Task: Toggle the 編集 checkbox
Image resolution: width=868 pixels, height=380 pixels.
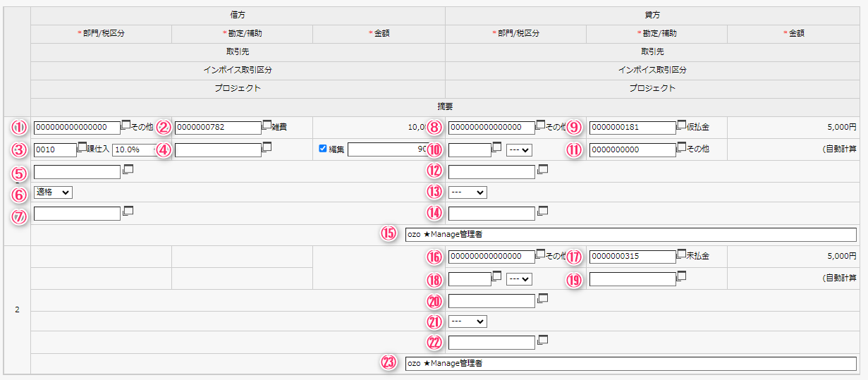Action: 323,149
